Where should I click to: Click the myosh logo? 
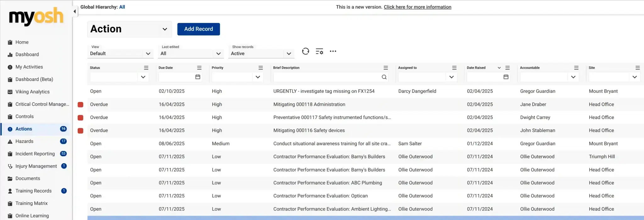[x=36, y=16]
